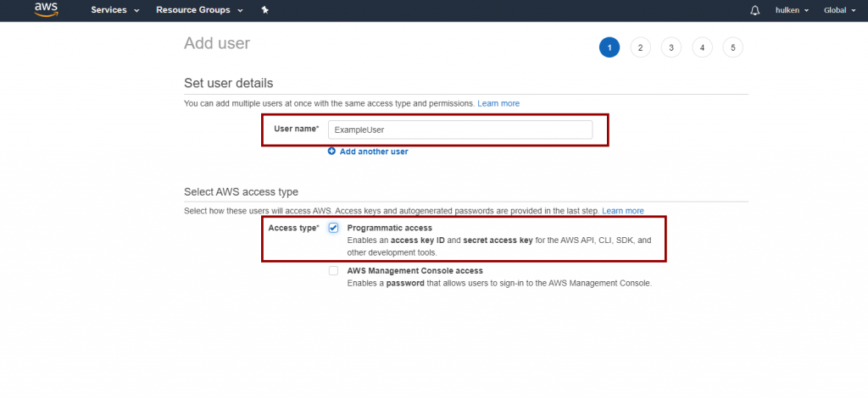The image size is (868, 398).
Task: Jump to wizard step 4 circle
Action: point(702,47)
